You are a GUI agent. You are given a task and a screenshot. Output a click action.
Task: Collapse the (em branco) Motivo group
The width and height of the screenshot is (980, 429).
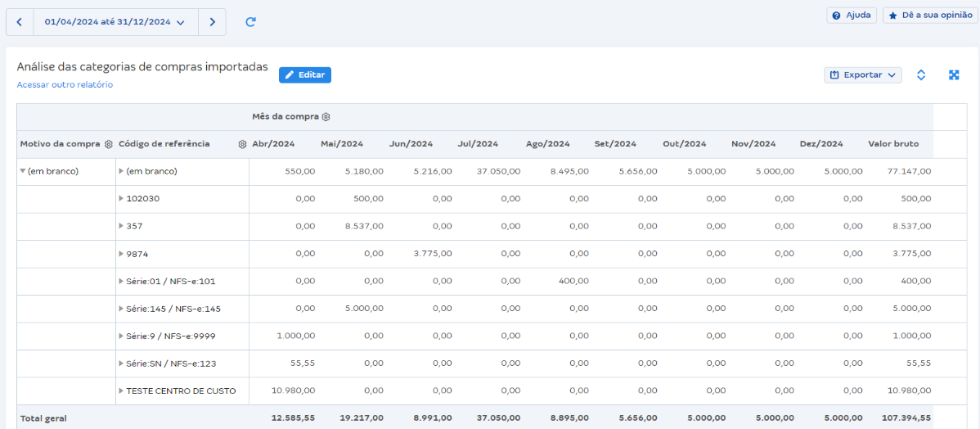coord(23,172)
